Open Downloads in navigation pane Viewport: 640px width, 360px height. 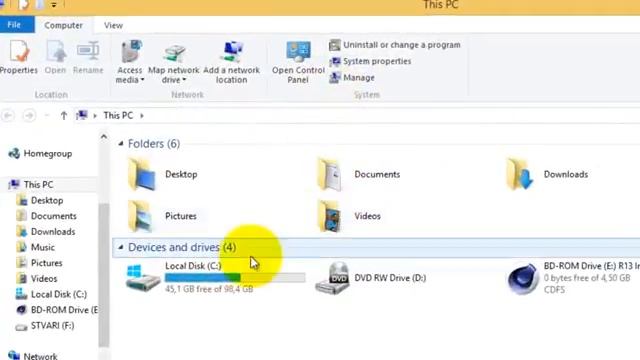[x=46, y=231]
